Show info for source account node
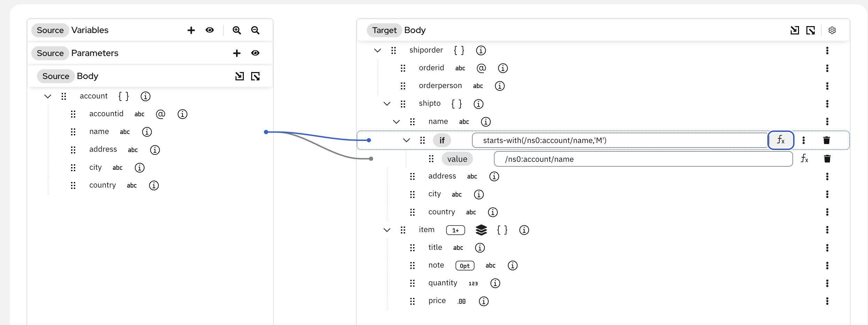 pos(146,96)
